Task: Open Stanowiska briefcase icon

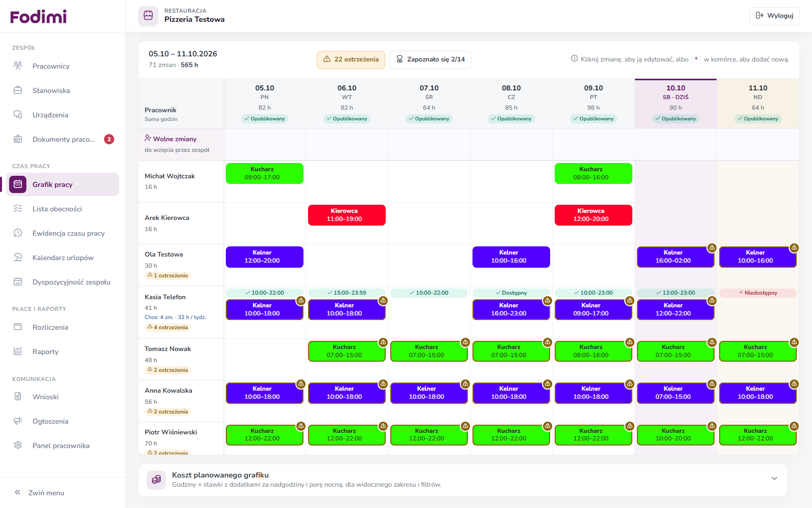Action: pos(18,90)
